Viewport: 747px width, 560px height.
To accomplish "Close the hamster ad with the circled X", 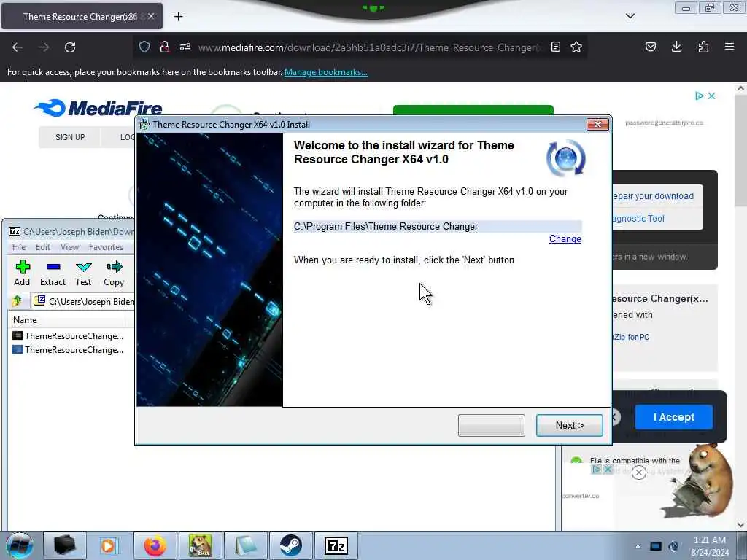I will tap(639, 472).
